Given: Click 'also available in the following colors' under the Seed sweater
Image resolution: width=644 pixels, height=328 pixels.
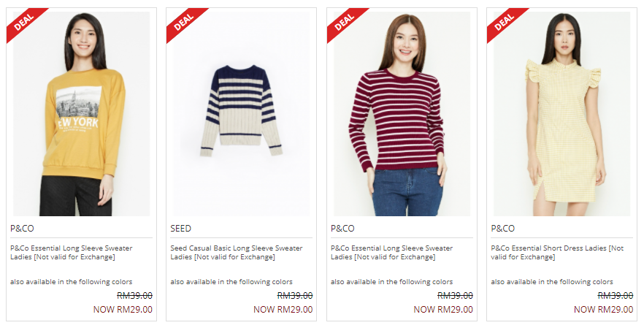Looking at the screenshot, I should [231, 282].
